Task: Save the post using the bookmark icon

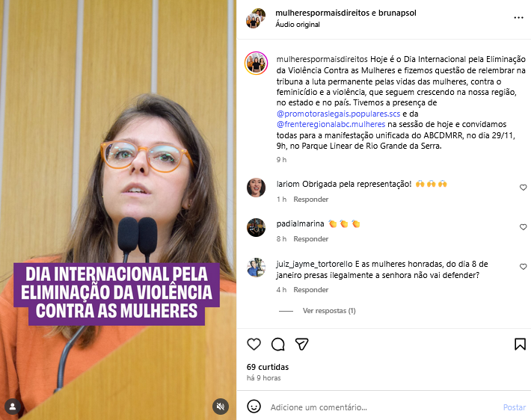Action: 520,345
